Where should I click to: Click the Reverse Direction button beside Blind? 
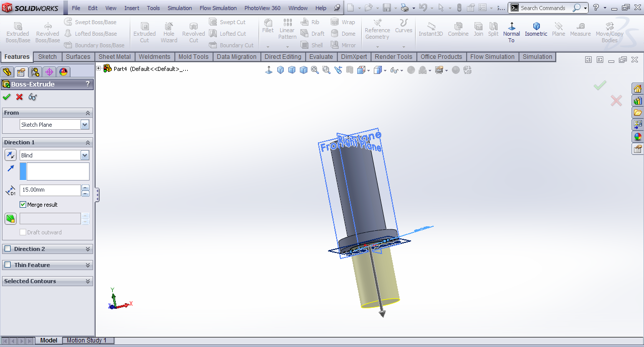click(10, 155)
